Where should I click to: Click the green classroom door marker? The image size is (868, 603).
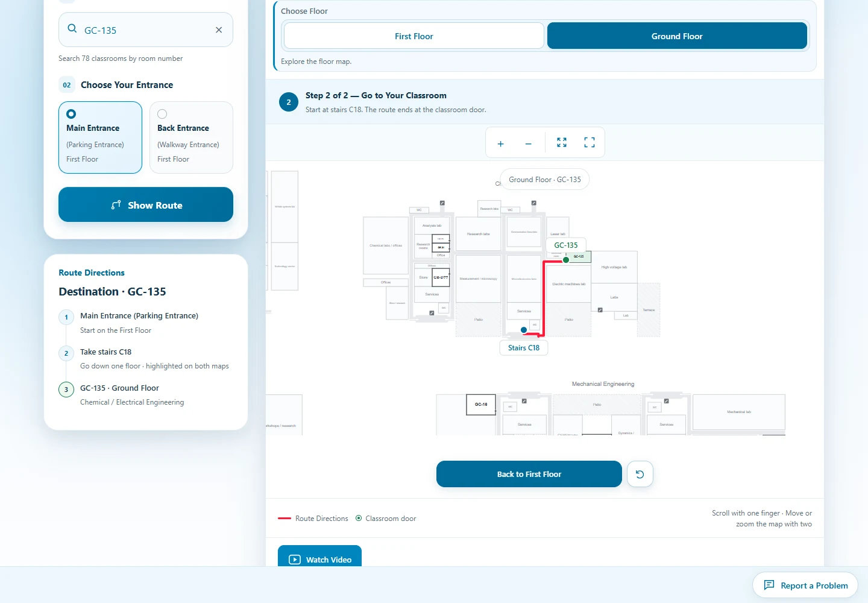[566, 260]
